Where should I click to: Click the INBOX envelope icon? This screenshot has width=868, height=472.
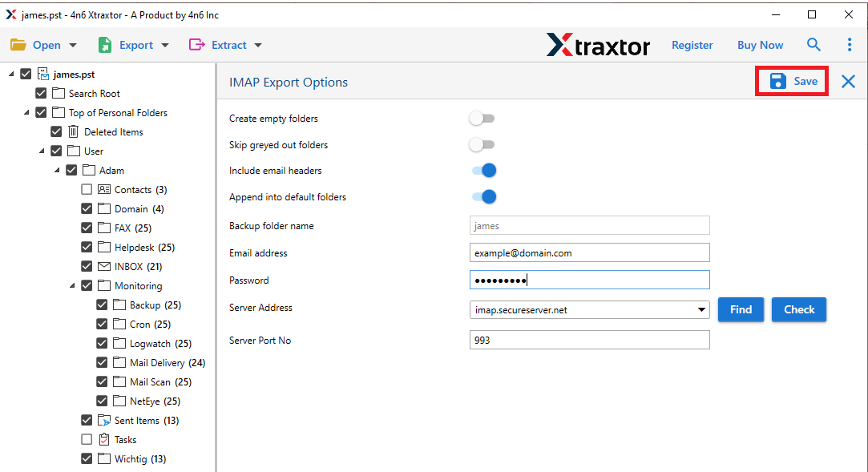pos(104,267)
